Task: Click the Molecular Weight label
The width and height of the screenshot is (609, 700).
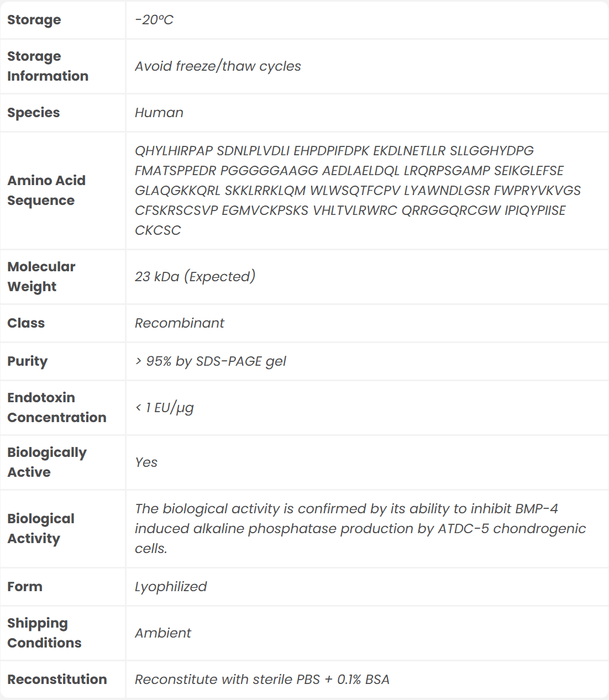Action: pos(41,277)
